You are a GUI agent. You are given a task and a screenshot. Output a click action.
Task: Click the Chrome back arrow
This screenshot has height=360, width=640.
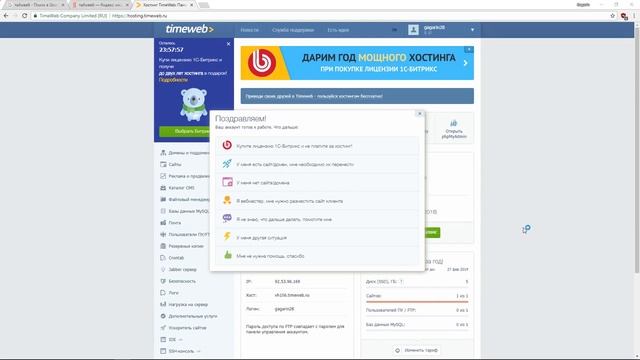(x=6, y=16)
